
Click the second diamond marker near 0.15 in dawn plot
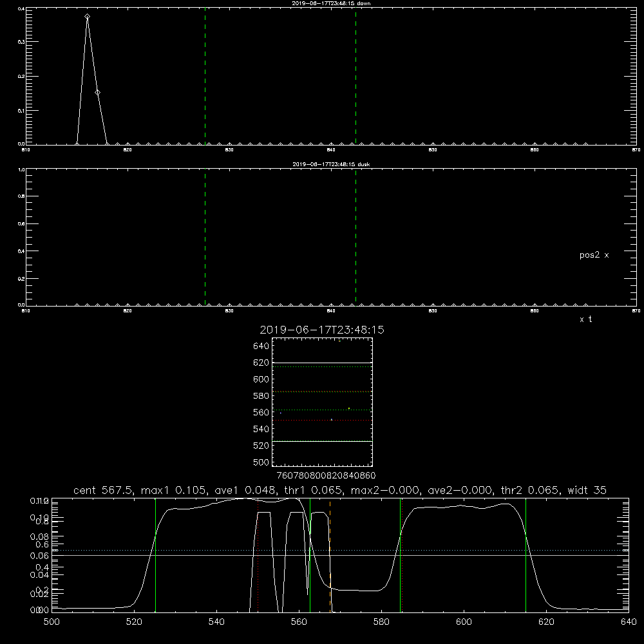click(97, 92)
